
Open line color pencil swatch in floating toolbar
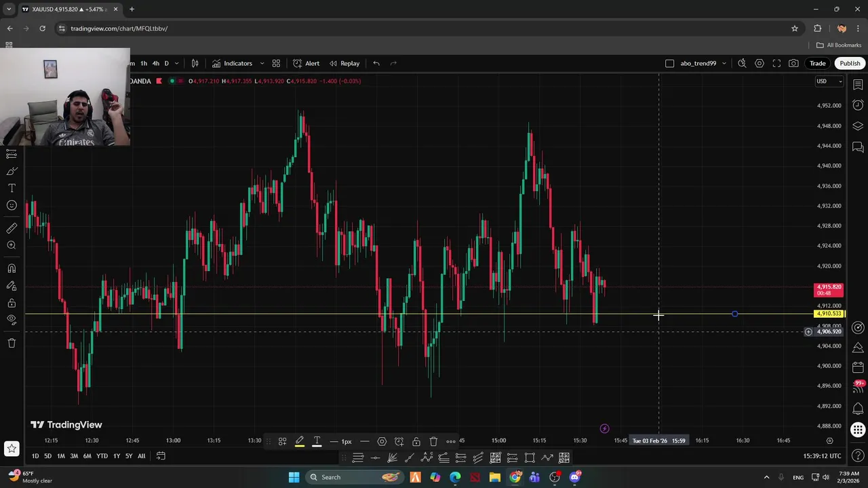coord(300,441)
